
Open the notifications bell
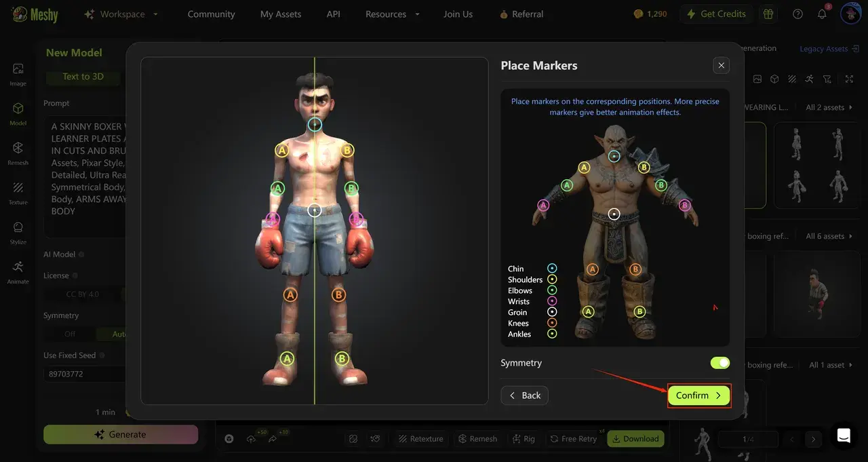click(821, 14)
